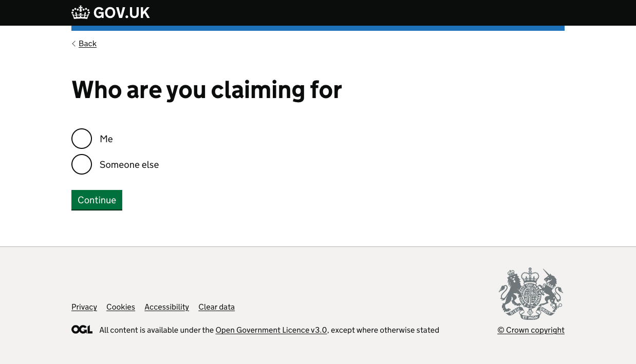Image resolution: width=636 pixels, height=364 pixels.
Task: Click the GOV.UK crown logo icon
Action: click(81, 12)
